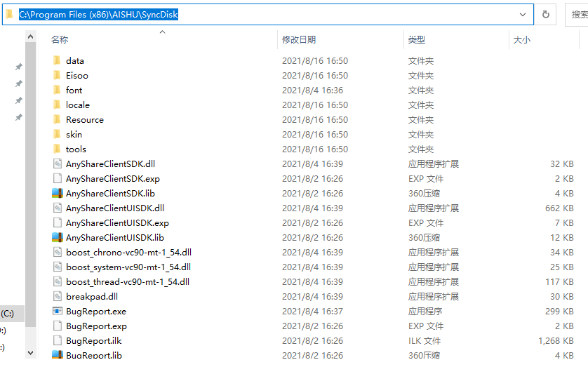Click the BugReport.lib archive icon

(x=58, y=354)
